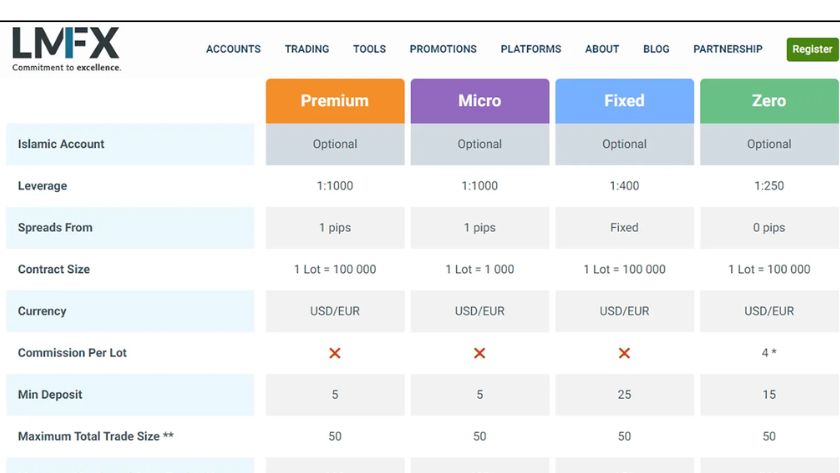Open the Platforms menu
840x473 pixels.
[531, 49]
